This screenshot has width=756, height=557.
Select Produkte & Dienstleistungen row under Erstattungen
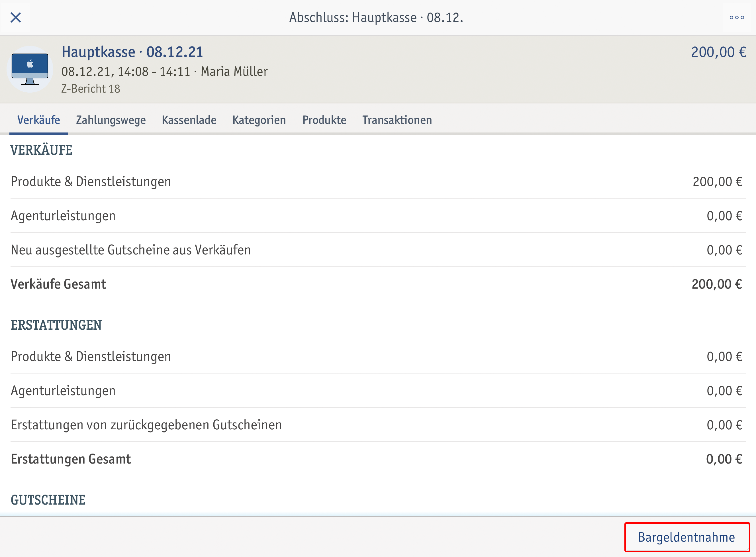pyautogui.click(x=378, y=356)
